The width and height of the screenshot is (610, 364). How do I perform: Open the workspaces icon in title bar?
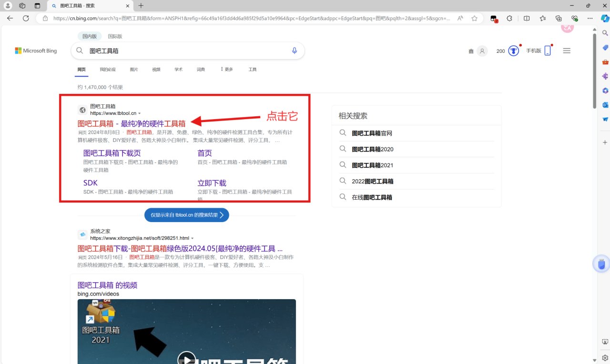(22, 6)
